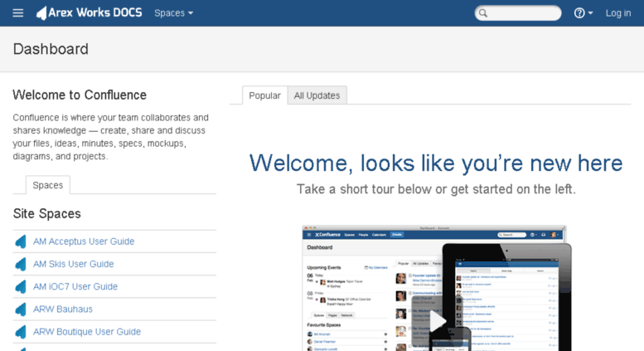Play the Confluence tour video
The width and height of the screenshot is (644, 351).
pyautogui.click(x=438, y=320)
